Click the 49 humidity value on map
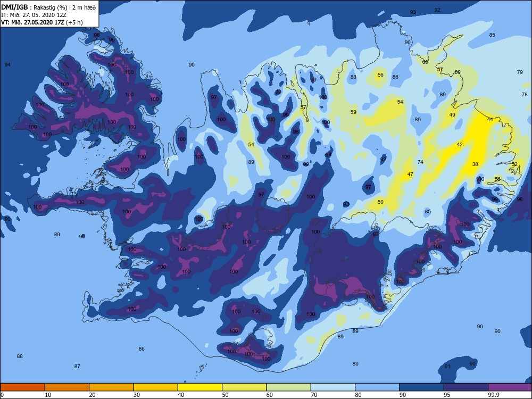Screen dimensions: 532x399 click(452, 115)
